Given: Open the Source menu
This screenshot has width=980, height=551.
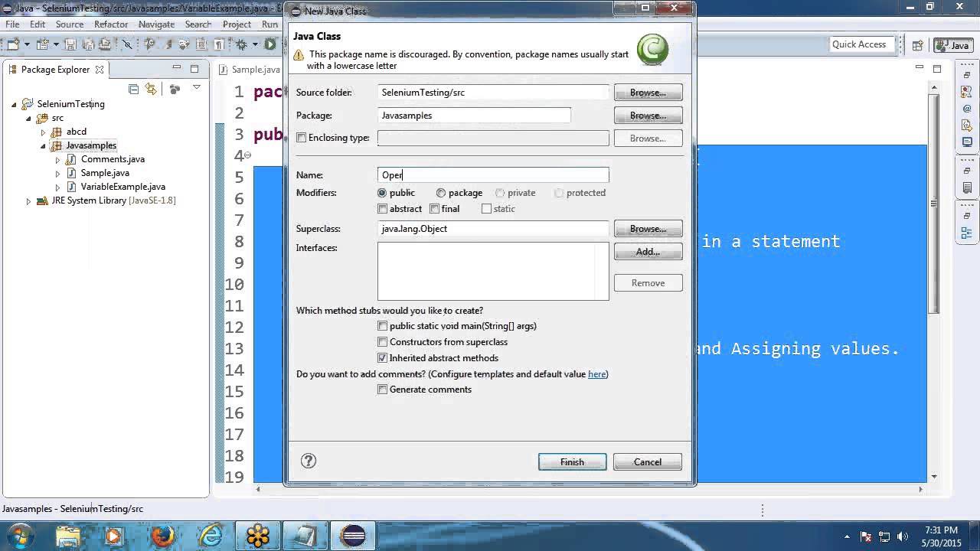Looking at the screenshot, I should click(x=70, y=24).
